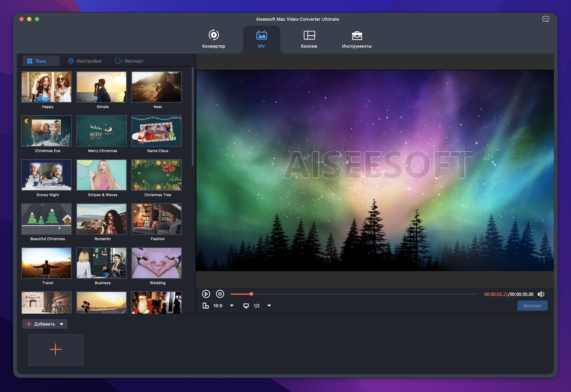Seek in the playback progress slider

(354, 294)
